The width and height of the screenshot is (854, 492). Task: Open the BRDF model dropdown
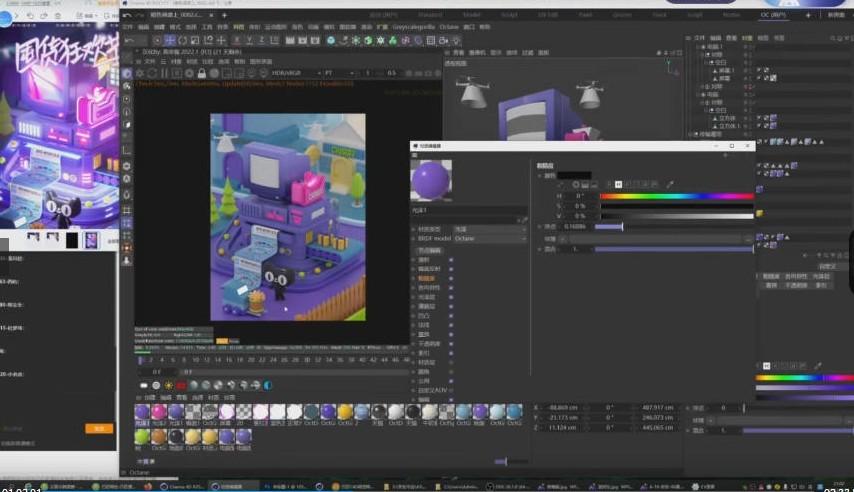pos(489,240)
